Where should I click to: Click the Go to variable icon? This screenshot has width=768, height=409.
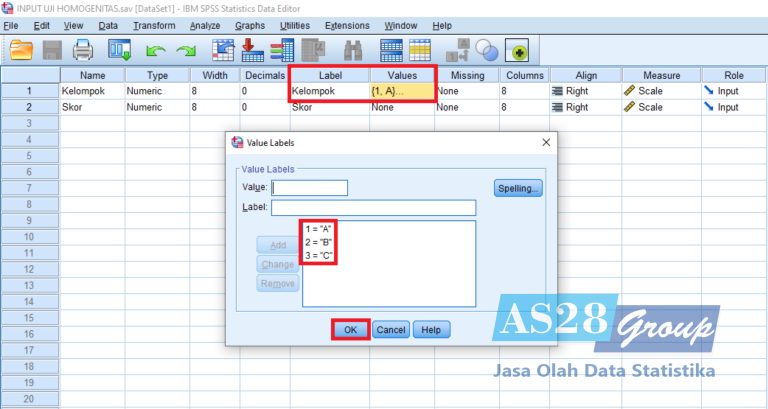[x=253, y=49]
